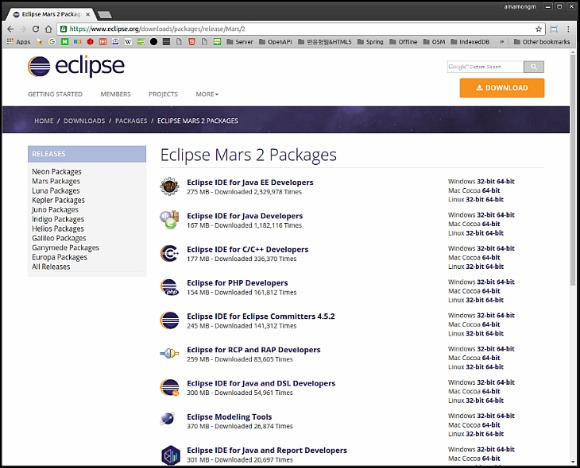Click the search magnifier button
Screen dimensions: 580x468
[x=533, y=67]
